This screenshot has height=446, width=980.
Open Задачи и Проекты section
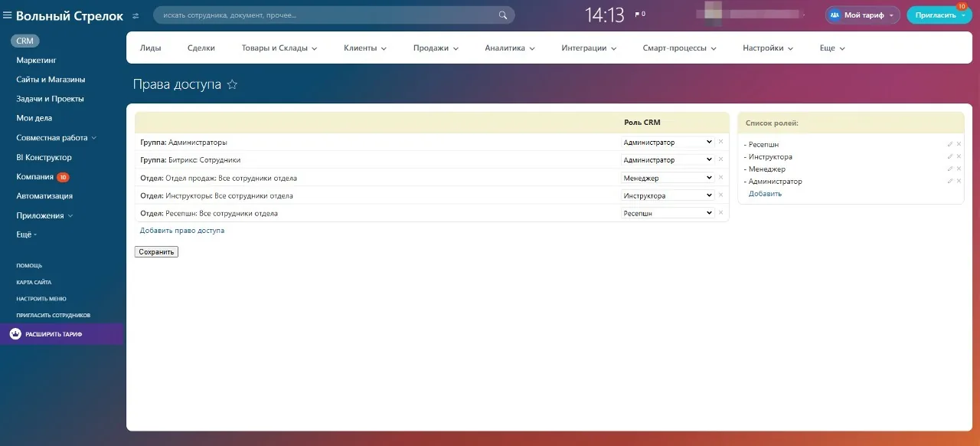pos(50,99)
